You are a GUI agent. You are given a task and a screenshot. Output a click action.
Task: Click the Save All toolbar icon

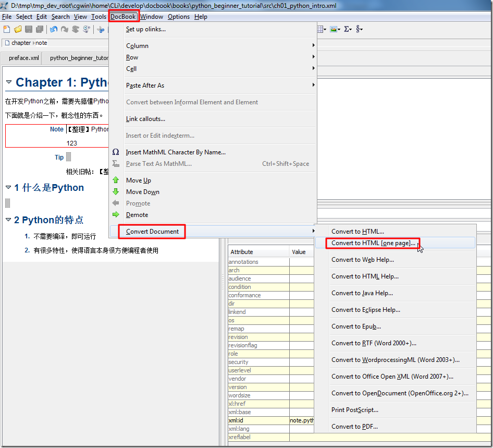pos(40,29)
